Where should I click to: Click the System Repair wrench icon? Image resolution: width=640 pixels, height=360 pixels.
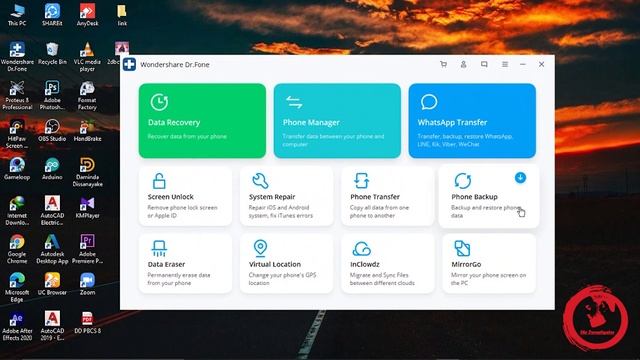pos(260,181)
